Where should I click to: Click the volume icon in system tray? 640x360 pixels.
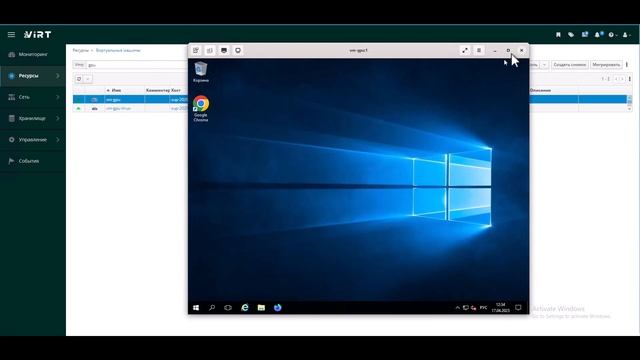pyautogui.click(x=473, y=308)
